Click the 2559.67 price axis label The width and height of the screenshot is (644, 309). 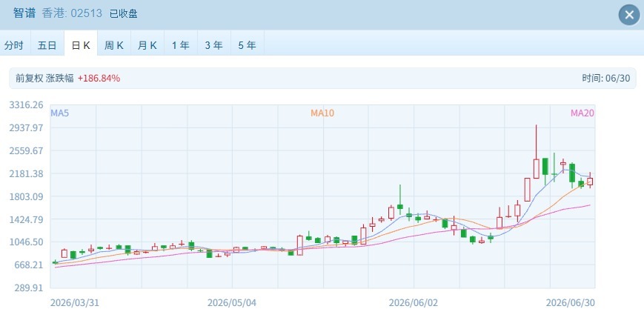pos(26,151)
